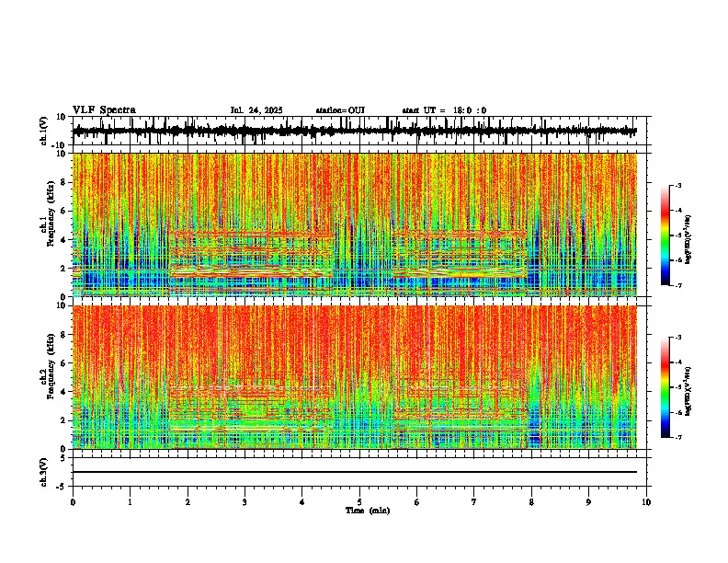Click the "-3" tick on ch.1 color bar

click(678, 185)
